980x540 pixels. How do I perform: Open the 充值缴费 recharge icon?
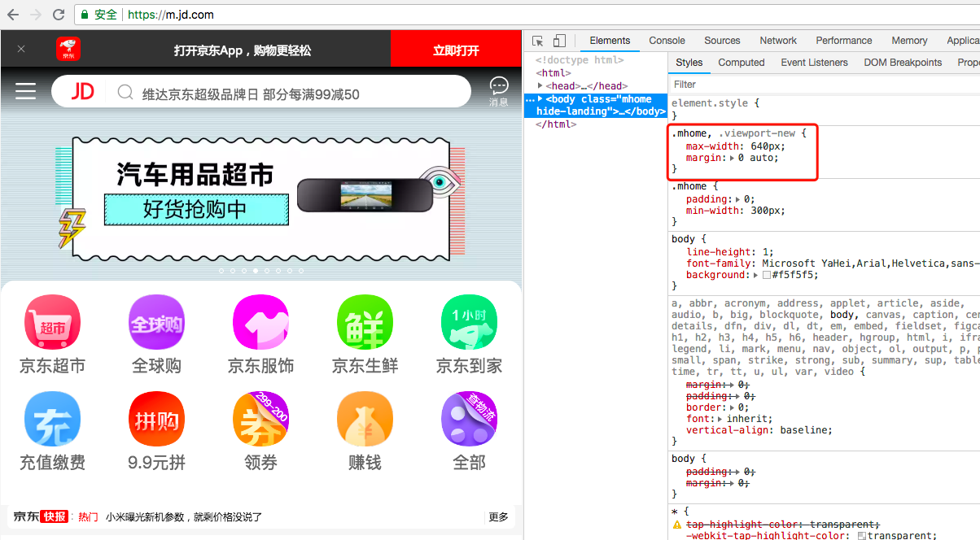coord(52,420)
